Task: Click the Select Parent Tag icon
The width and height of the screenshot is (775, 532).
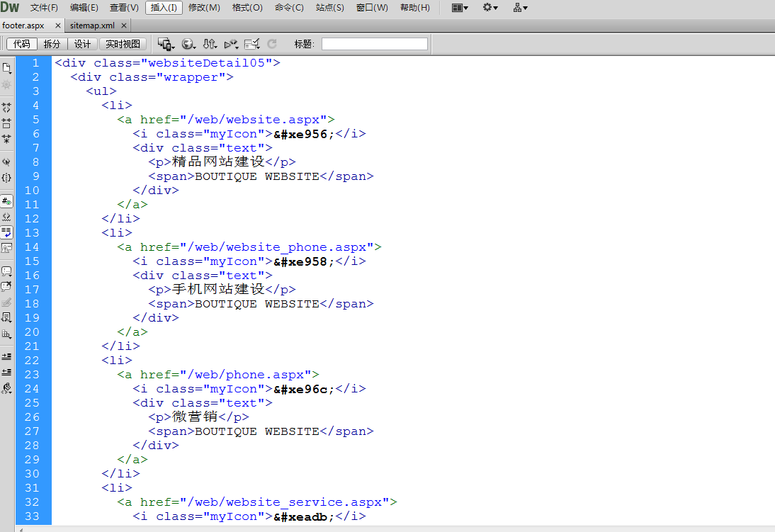Action: tap(6, 162)
